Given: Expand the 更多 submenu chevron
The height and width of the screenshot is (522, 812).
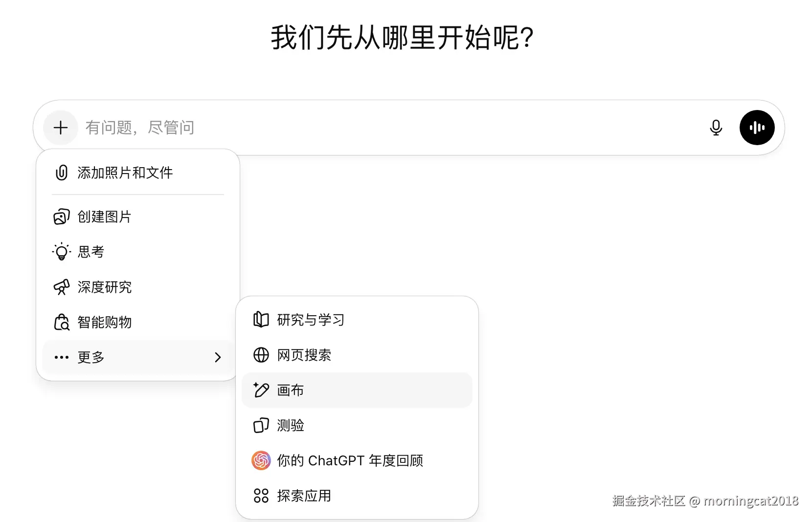Looking at the screenshot, I should 218,357.
